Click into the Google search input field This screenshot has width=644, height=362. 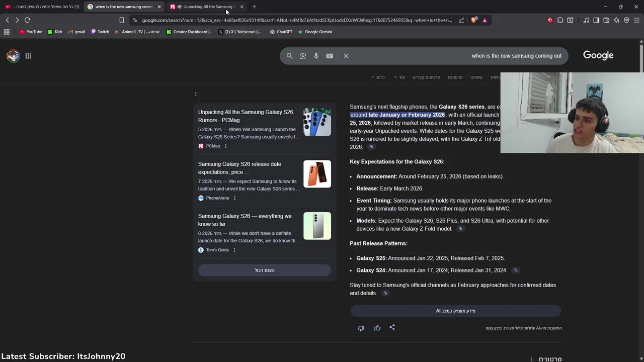tap(458, 56)
